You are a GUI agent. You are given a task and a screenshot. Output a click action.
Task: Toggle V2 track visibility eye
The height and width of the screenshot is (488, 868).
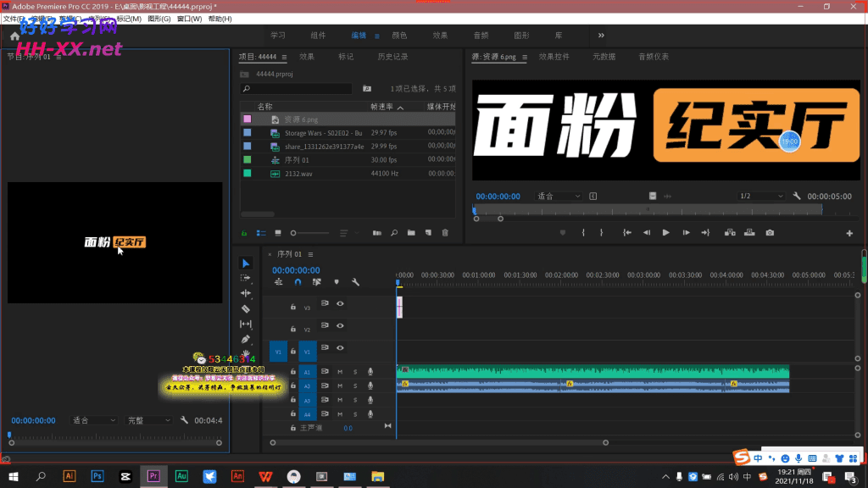tap(341, 326)
